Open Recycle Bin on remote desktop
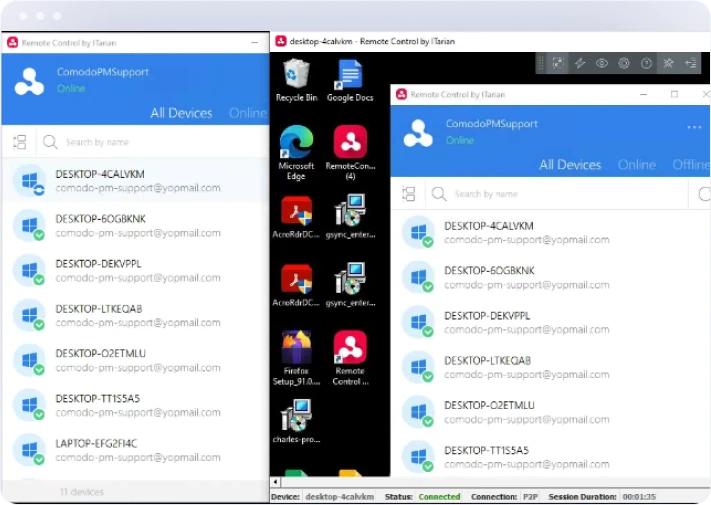This screenshot has width=711, height=505. [296, 80]
